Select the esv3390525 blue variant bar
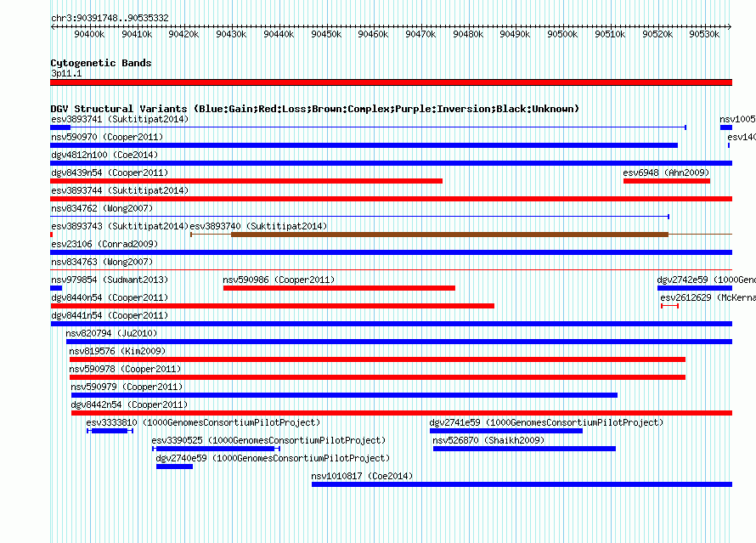The width and height of the screenshot is (756, 543). click(216, 449)
